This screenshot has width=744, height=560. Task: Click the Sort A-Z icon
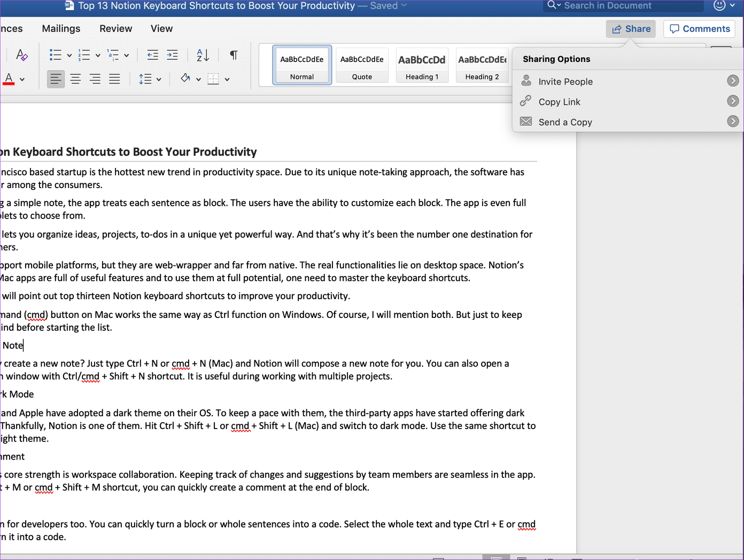[203, 55]
